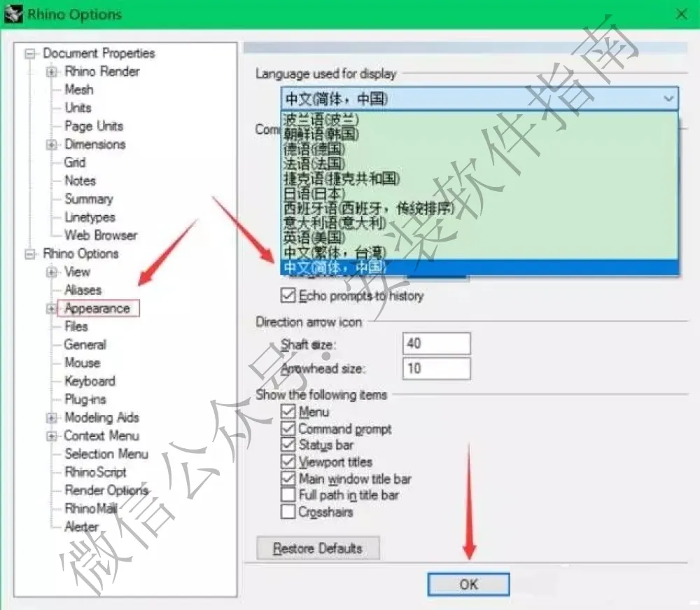Select Mouse tree item
The width and height of the screenshot is (700, 610).
[x=83, y=363]
